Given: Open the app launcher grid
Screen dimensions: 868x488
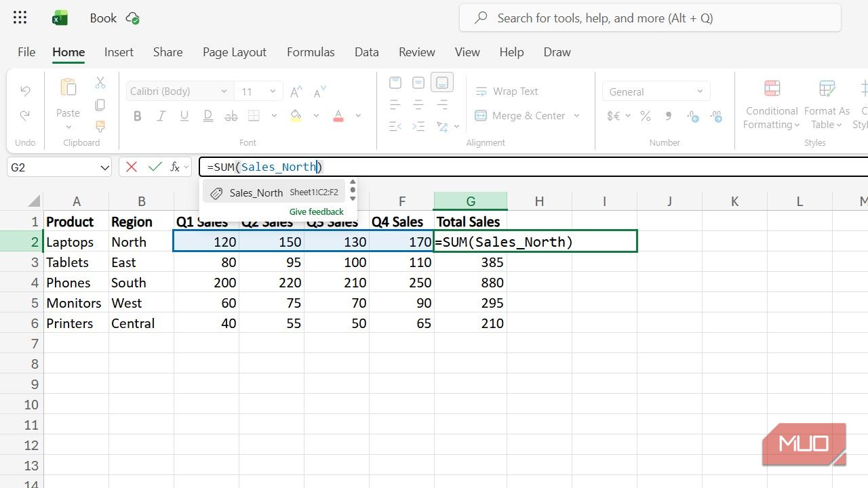Looking at the screenshot, I should tap(20, 18).
